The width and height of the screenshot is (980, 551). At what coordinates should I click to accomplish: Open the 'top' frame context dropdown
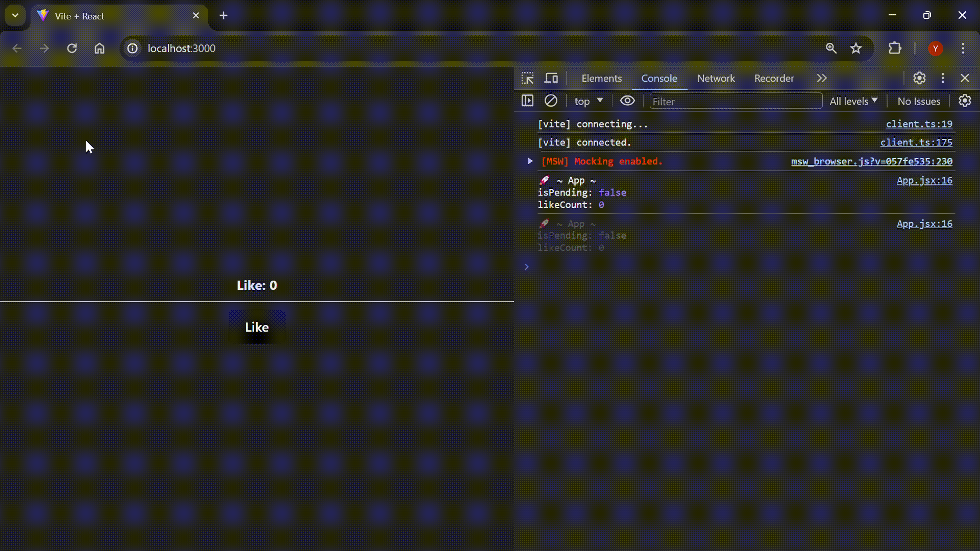coord(587,101)
